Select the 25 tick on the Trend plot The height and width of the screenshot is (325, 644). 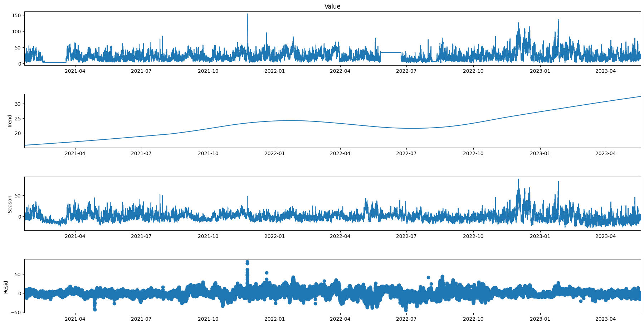coord(19,119)
